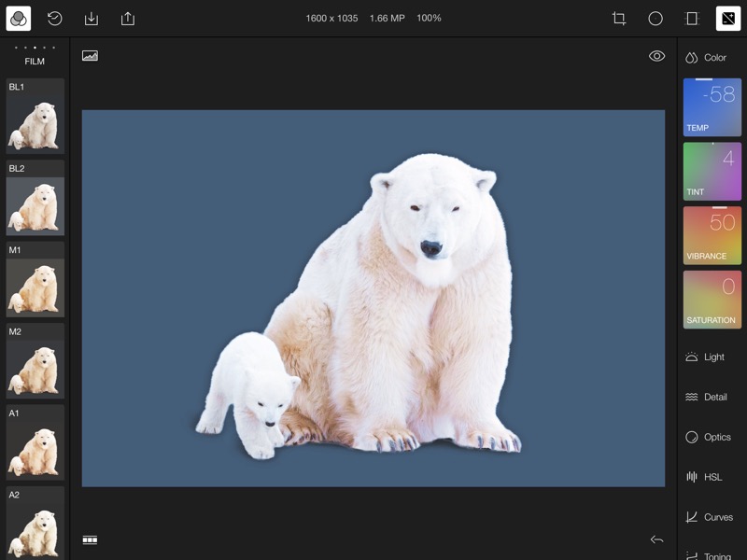The width and height of the screenshot is (747, 560).
Task: Toggle the filmstrip icon at bottom left
Action: coord(90,539)
